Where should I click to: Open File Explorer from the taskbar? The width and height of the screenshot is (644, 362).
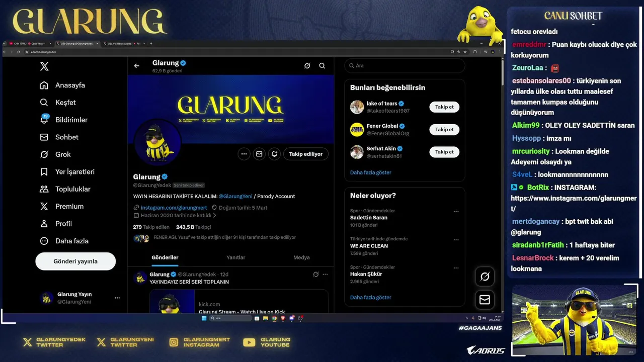tap(265, 318)
